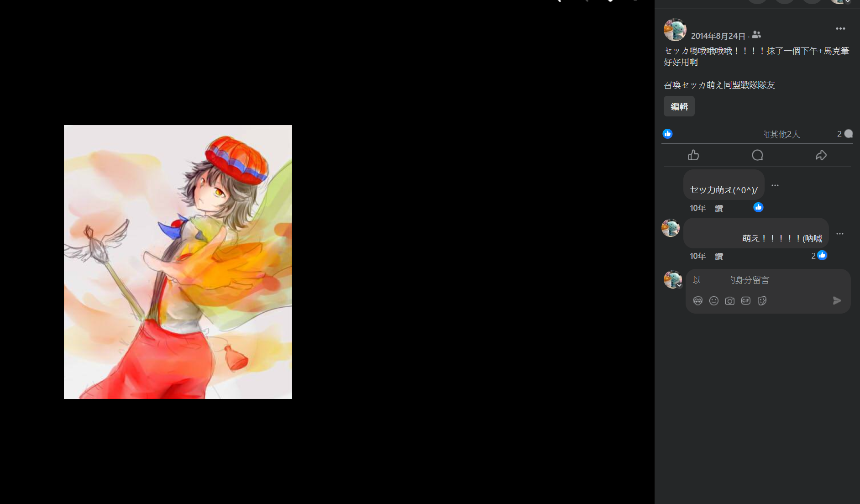View like reaction on the first comment

click(x=758, y=207)
